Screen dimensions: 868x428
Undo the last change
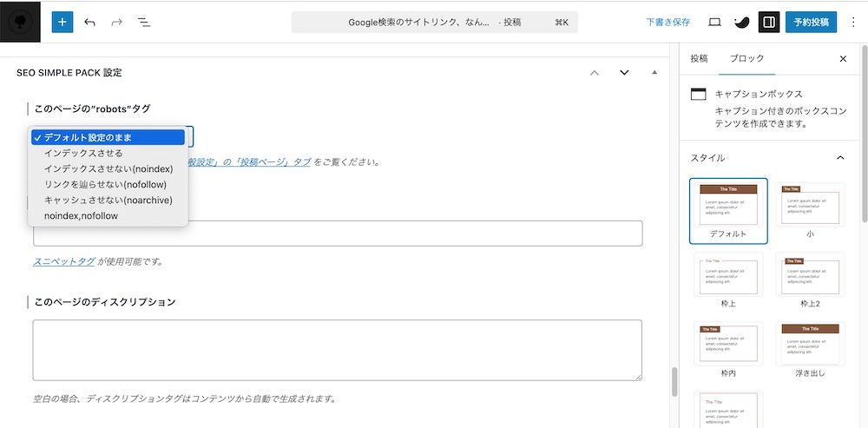pyautogui.click(x=89, y=23)
